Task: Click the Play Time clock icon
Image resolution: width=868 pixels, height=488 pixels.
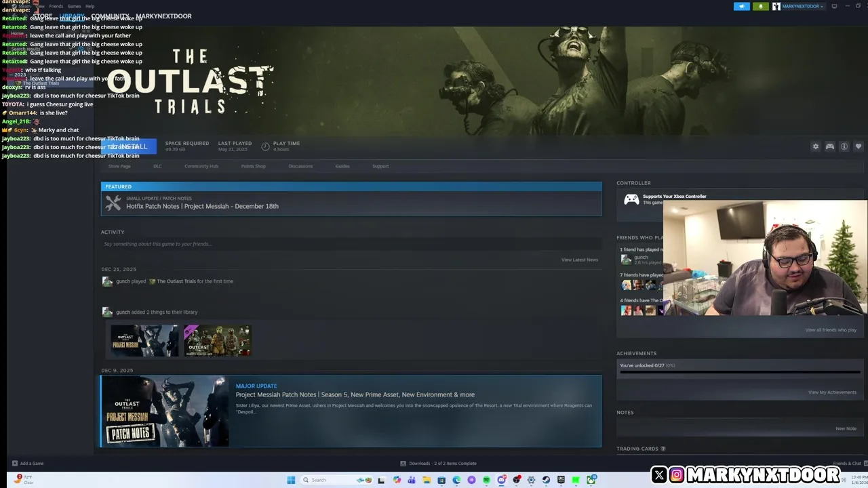Action: click(x=265, y=146)
